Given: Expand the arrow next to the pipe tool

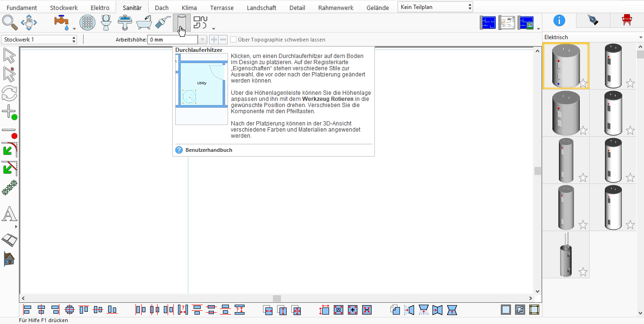Looking at the screenshot, I should point(213,28).
